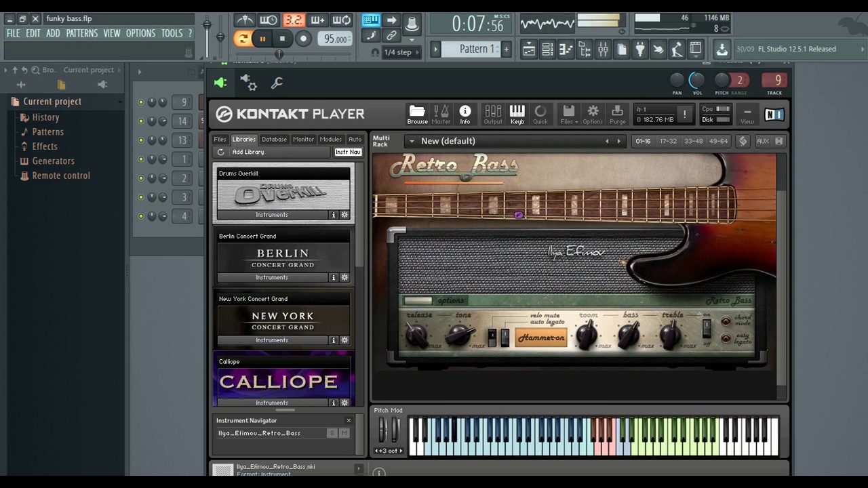Pause playback in FL Studio
The height and width of the screenshot is (488, 868).
click(262, 39)
